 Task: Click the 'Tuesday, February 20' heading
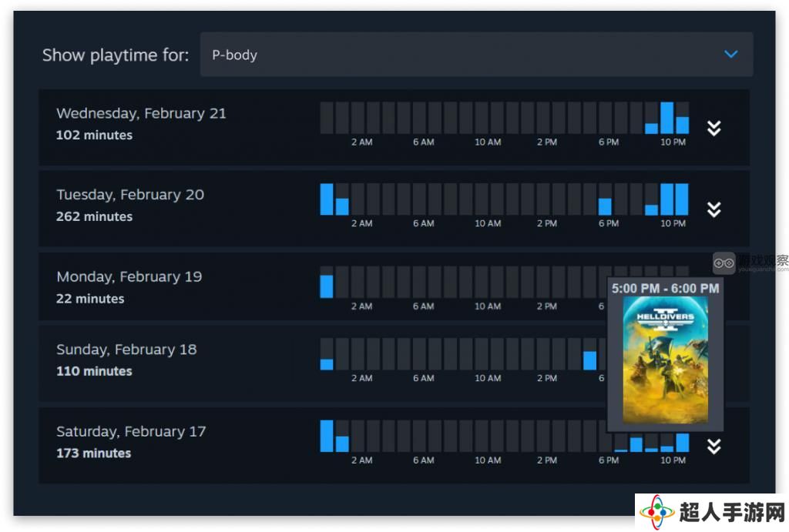pos(130,195)
